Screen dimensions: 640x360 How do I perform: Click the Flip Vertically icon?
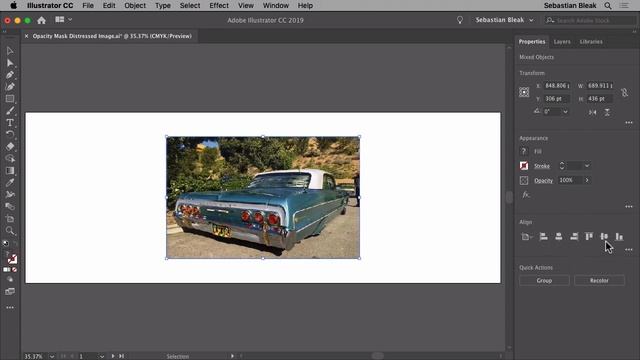click(607, 112)
